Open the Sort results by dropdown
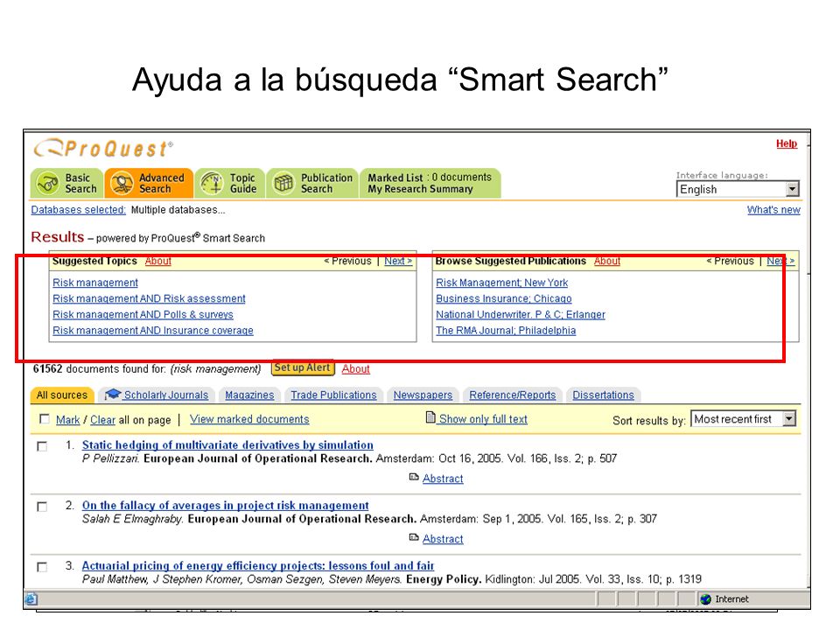 [x=743, y=419]
